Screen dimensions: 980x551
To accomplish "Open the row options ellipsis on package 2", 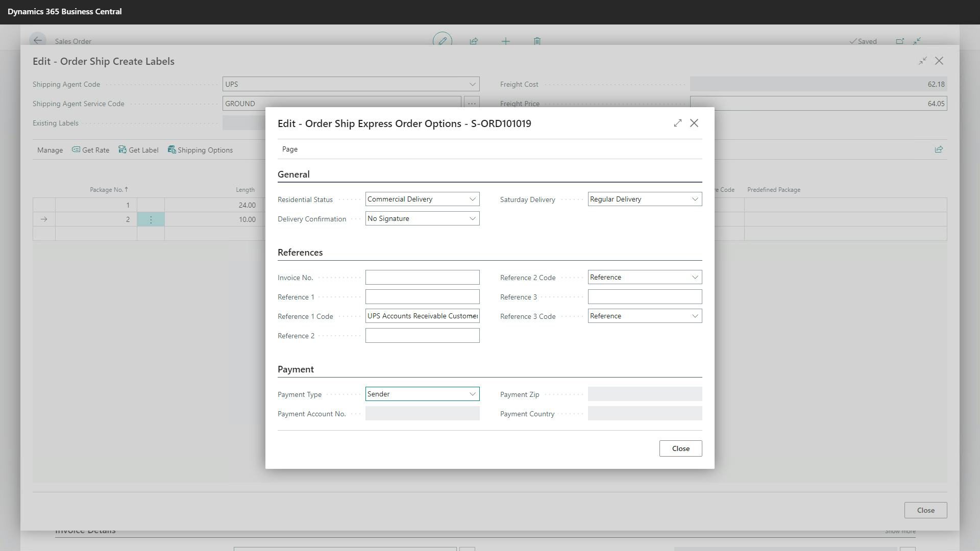I will click(151, 219).
